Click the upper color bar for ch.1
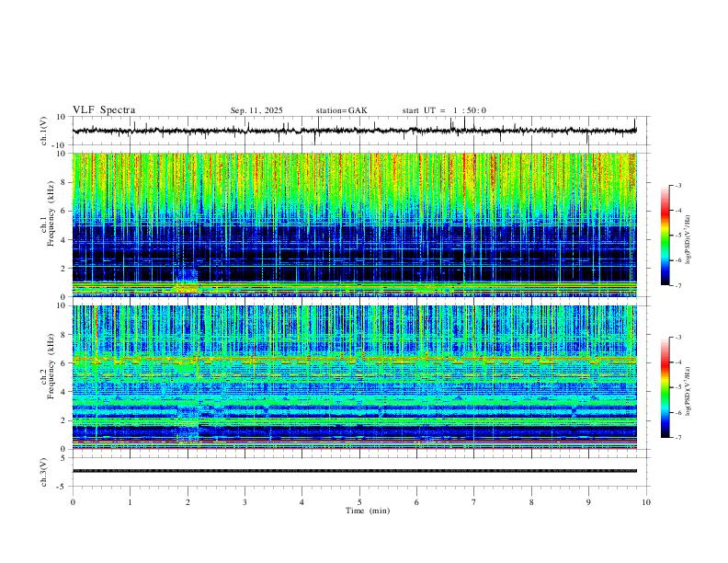728x563 pixels. coord(665,236)
